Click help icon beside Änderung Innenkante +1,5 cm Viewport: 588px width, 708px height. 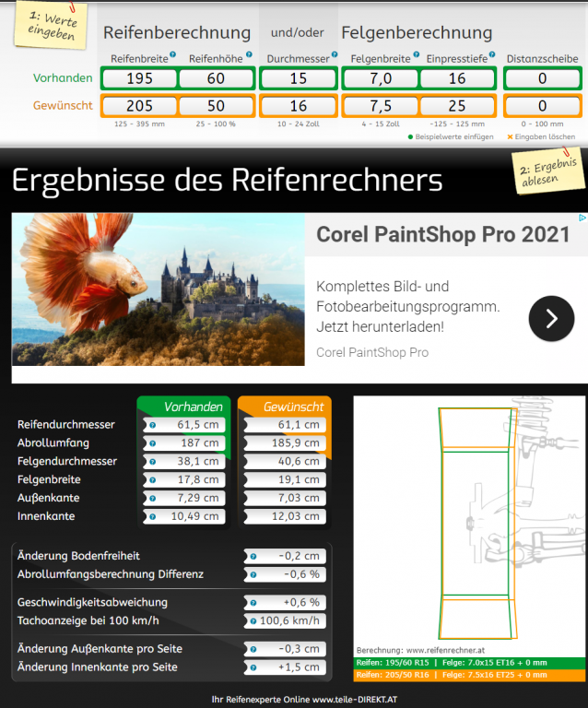pyautogui.click(x=253, y=667)
